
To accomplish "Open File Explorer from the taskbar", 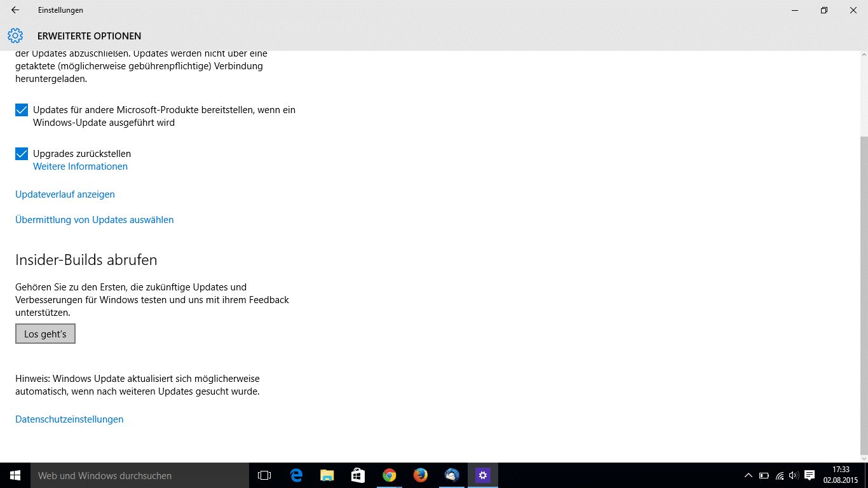I will [327, 475].
